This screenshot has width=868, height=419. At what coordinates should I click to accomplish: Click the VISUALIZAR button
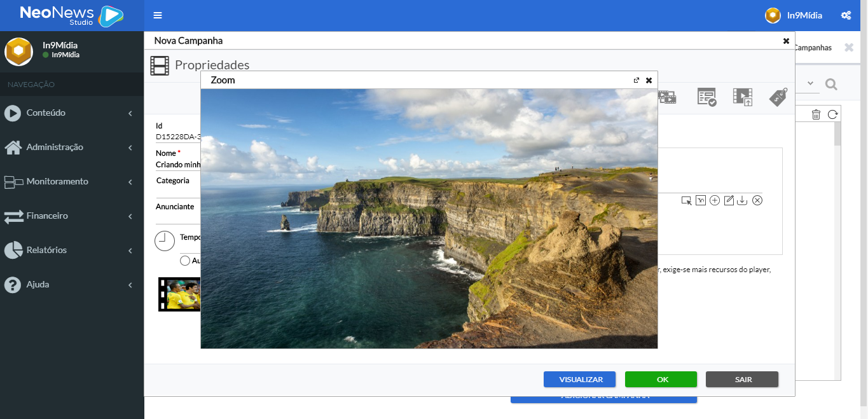(x=579, y=380)
